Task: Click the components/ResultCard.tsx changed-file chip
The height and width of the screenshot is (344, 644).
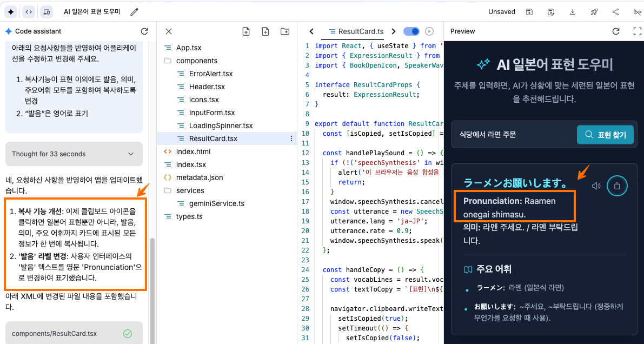Action: 74,333
